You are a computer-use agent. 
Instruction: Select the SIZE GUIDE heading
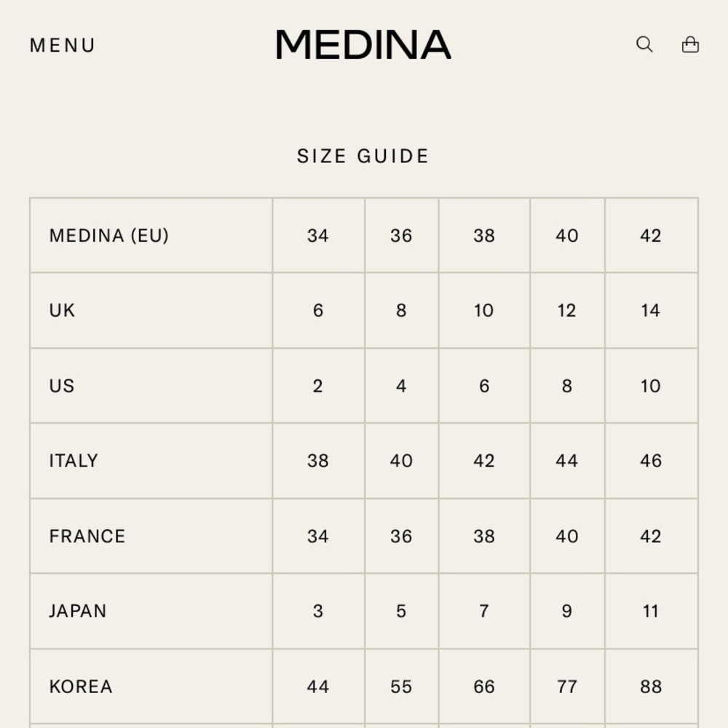(363, 156)
